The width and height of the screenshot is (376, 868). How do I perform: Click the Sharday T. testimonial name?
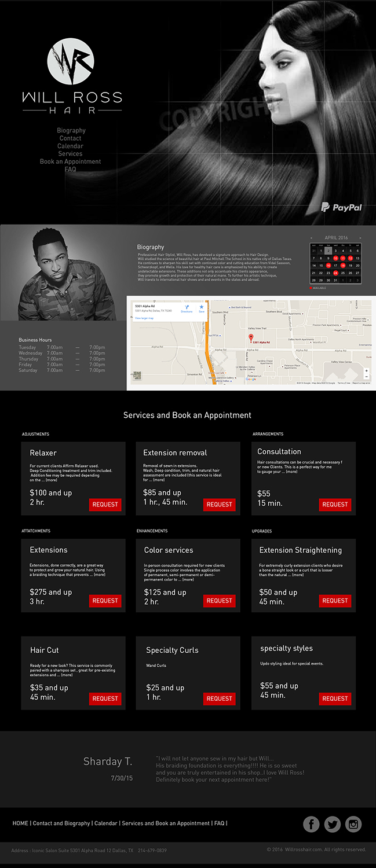point(108,761)
